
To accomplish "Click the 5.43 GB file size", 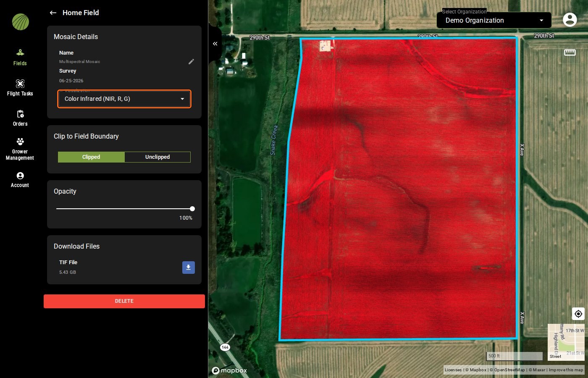I will pos(68,272).
